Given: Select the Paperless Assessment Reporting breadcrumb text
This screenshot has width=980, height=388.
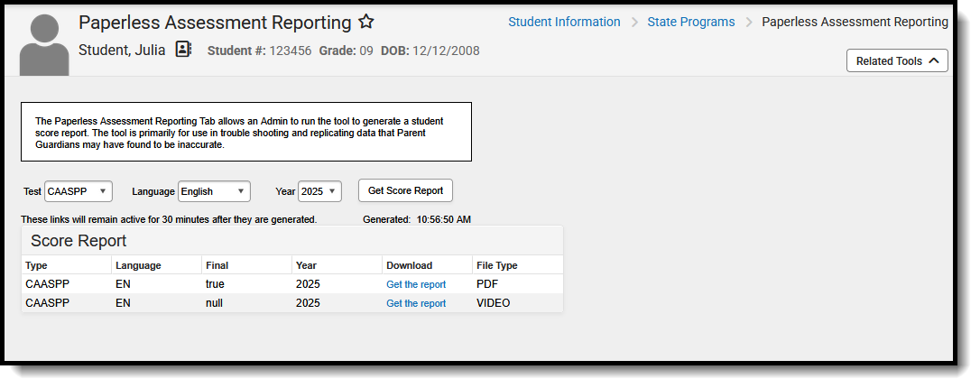Looking at the screenshot, I should coord(855,22).
